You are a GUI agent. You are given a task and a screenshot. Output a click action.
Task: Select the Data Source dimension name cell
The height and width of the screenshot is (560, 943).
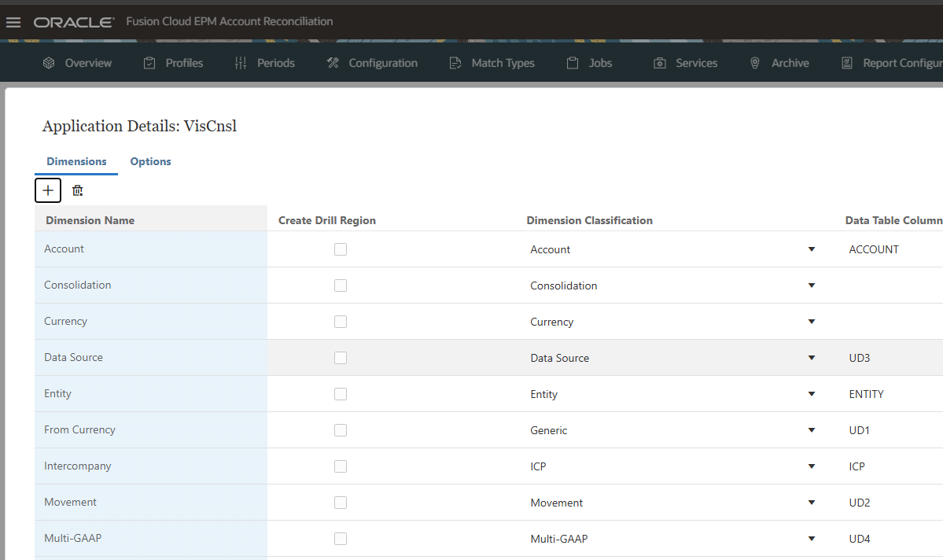151,357
